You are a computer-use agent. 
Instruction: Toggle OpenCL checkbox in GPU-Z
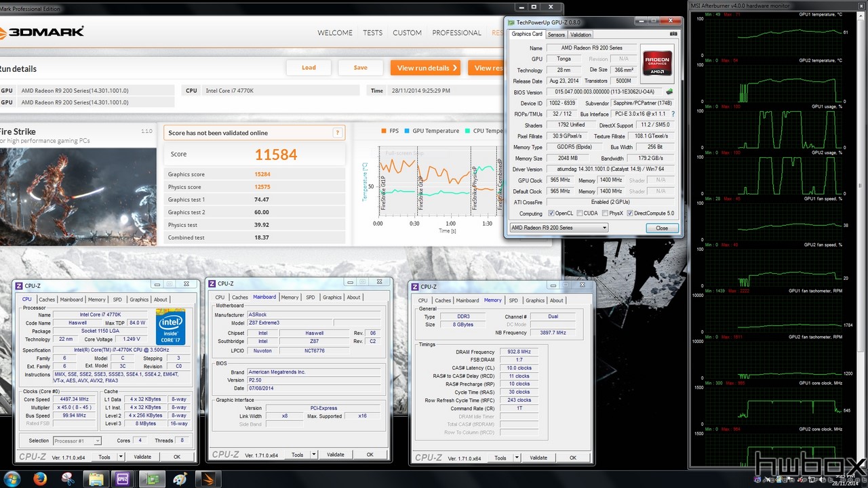pos(551,213)
